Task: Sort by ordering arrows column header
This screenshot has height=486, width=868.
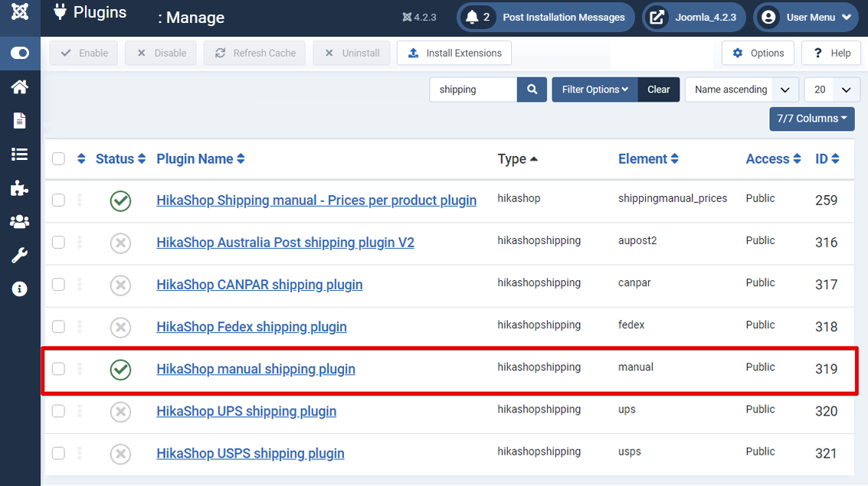Action: (81, 158)
